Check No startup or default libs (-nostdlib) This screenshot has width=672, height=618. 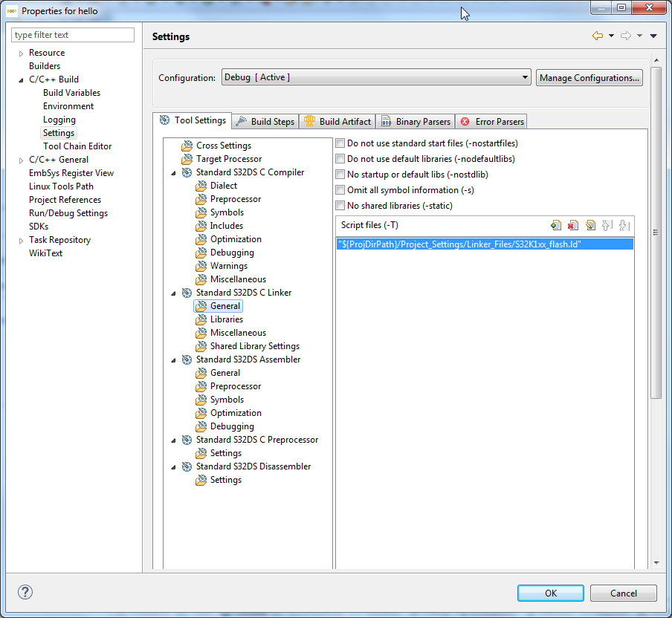point(340,175)
